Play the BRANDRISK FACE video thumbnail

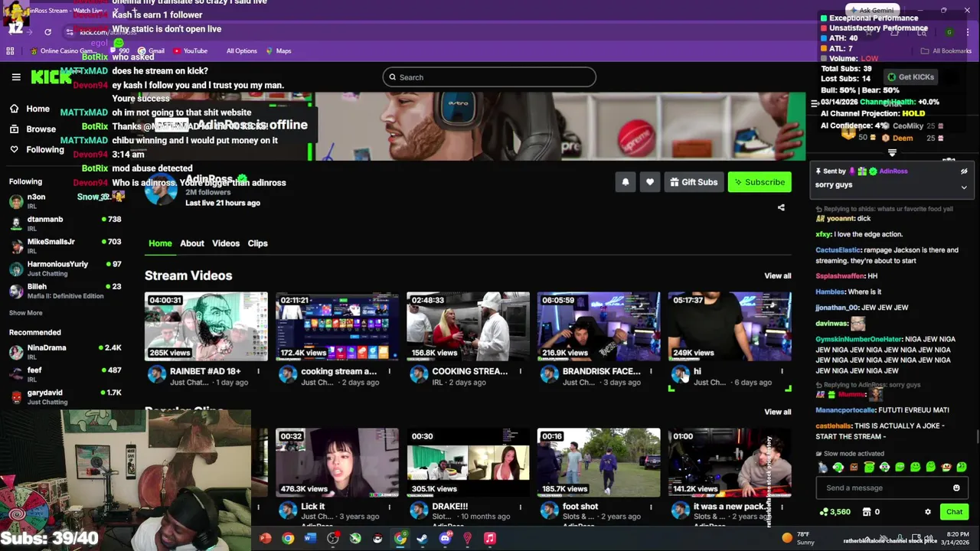coord(599,326)
